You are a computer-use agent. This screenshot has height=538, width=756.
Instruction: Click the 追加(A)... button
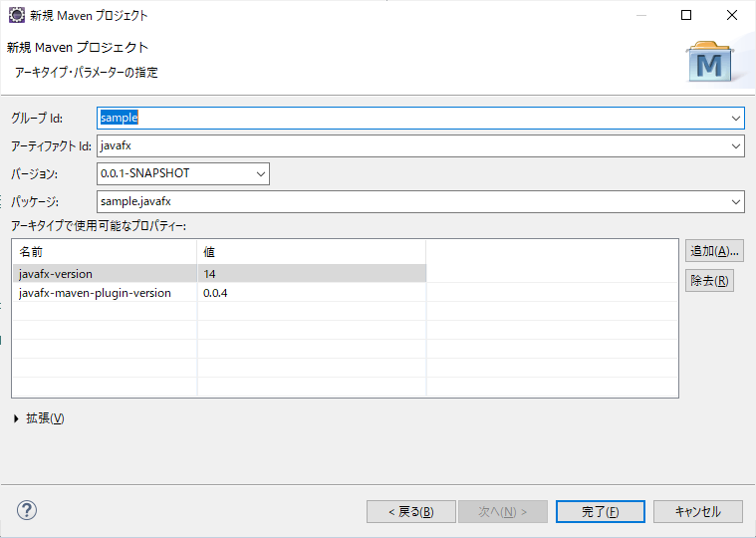[714, 251]
